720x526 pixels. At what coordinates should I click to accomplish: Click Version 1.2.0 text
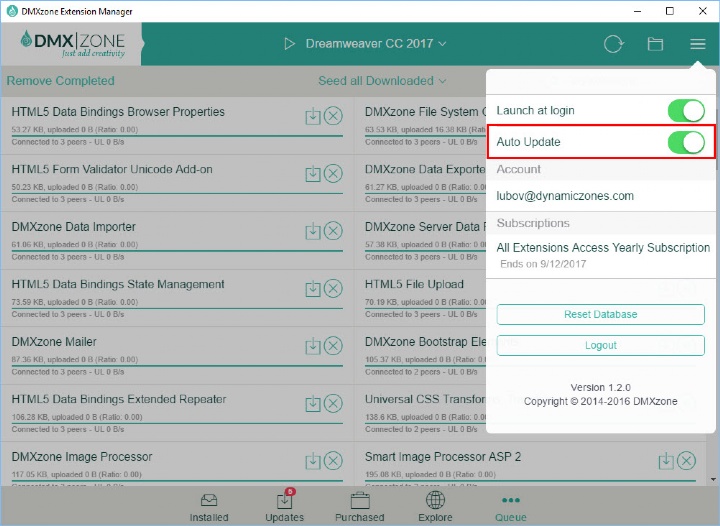click(601, 387)
